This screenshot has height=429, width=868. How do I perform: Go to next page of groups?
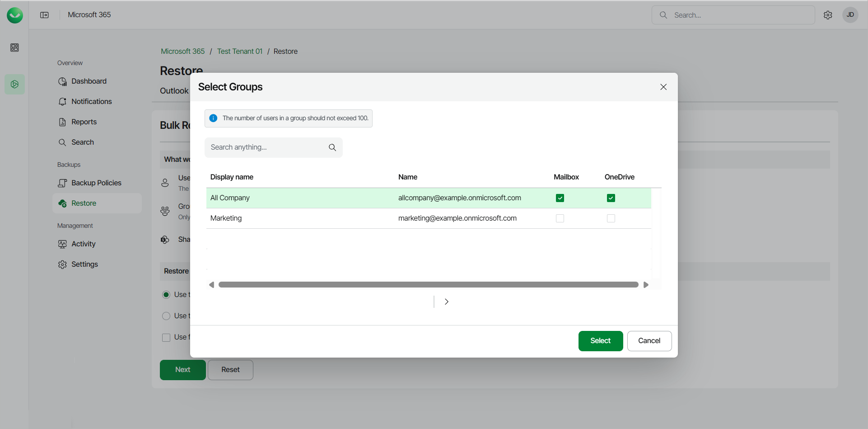point(446,302)
